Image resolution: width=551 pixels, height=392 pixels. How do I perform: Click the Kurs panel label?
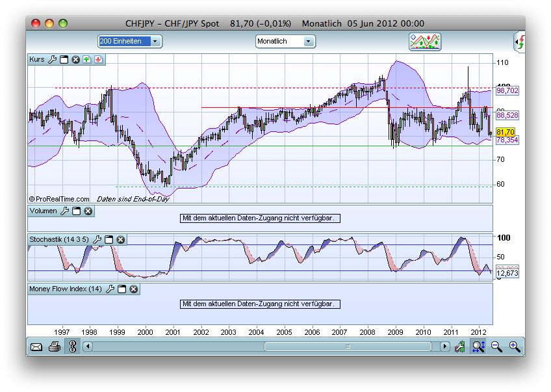click(x=37, y=59)
